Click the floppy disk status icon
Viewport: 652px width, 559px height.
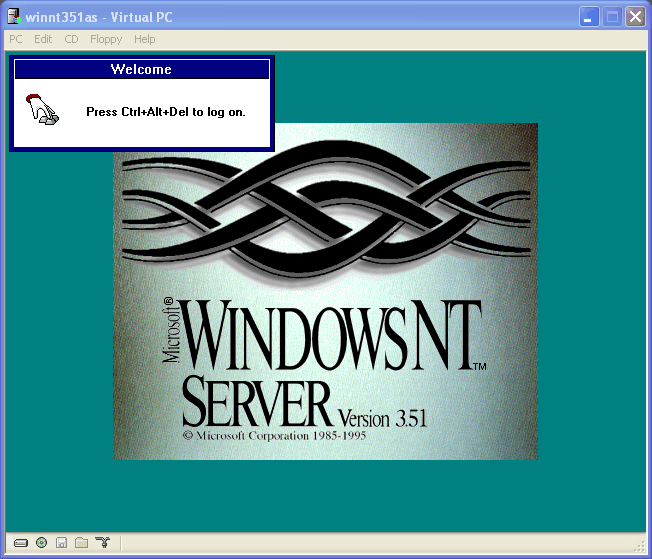pyautogui.click(x=62, y=542)
